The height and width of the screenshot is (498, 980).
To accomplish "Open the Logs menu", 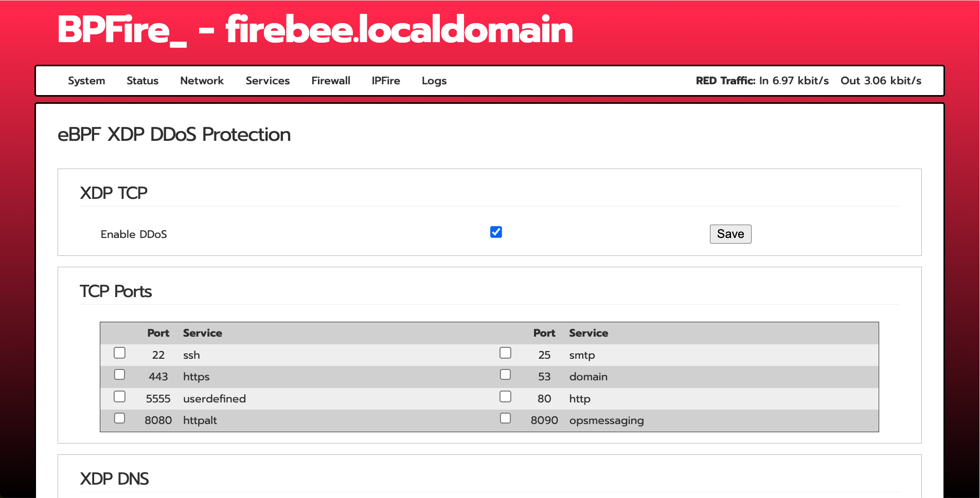I will pyautogui.click(x=434, y=81).
